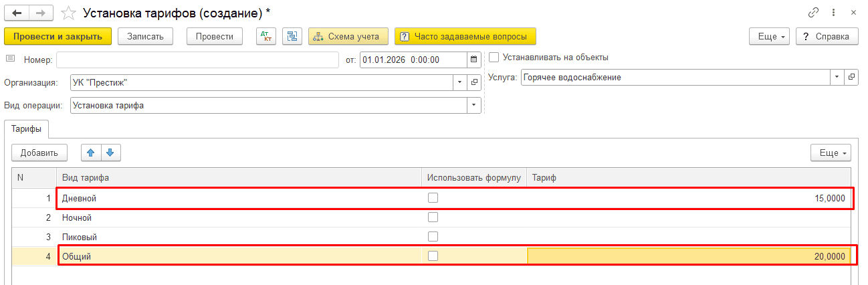Click the Добавить button
868x285 pixels.
[39, 153]
